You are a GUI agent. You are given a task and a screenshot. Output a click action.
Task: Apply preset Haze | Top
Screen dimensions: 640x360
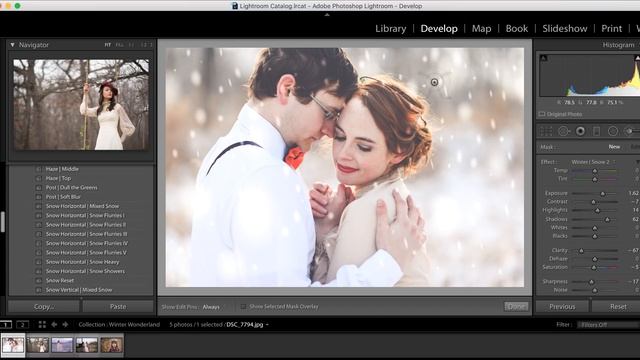pyautogui.click(x=58, y=178)
